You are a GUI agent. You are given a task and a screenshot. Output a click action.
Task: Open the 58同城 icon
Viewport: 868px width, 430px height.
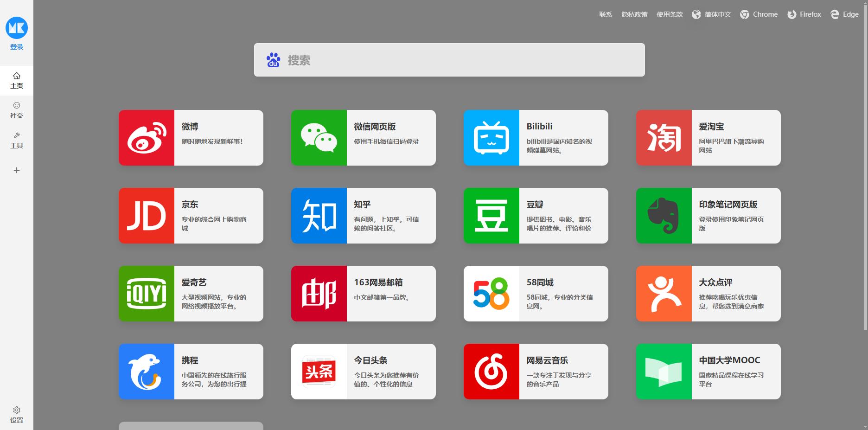(491, 294)
